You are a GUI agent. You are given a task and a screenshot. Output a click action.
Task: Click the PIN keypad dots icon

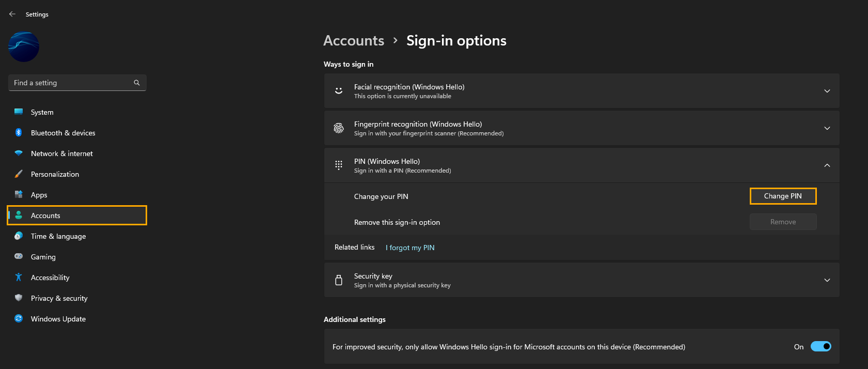339,165
